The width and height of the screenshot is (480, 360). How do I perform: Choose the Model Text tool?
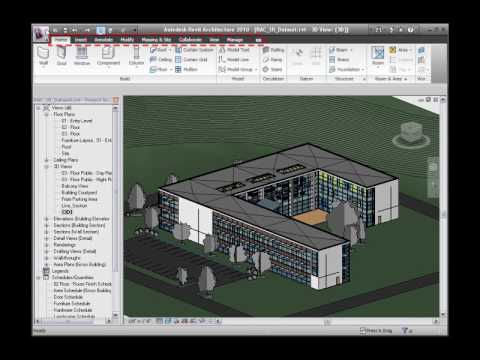pyautogui.click(x=234, y=50)
